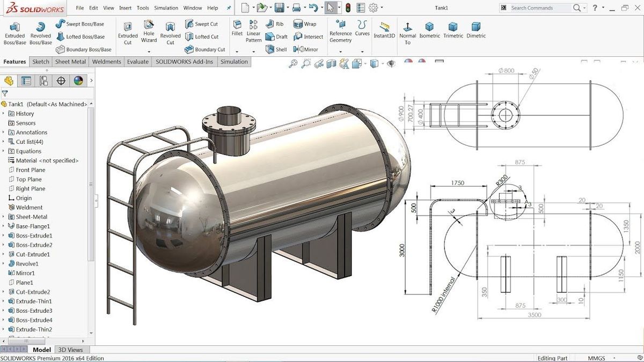Viewport: 644px width, 362px height.
Task: Switch to the Evaluate tab
Action: click(138, 62)
